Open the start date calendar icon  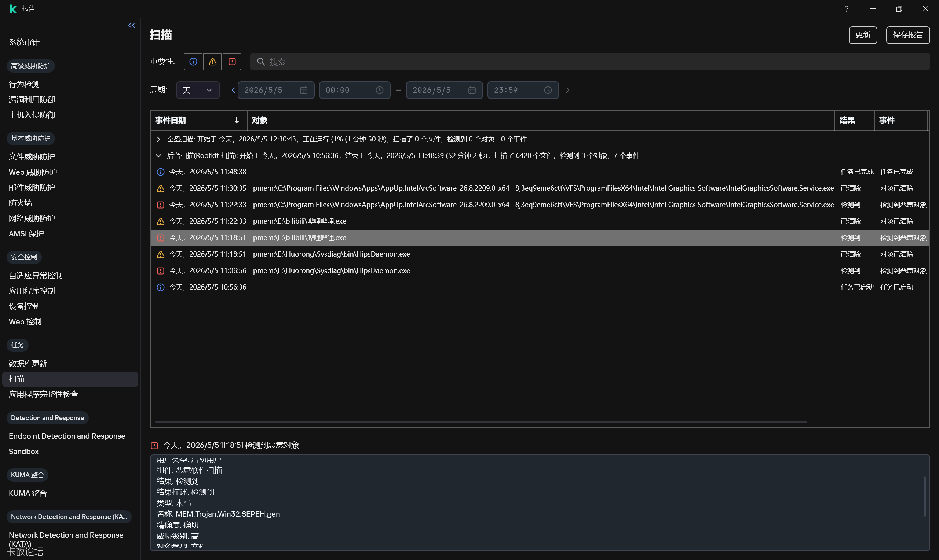[304, 90]
